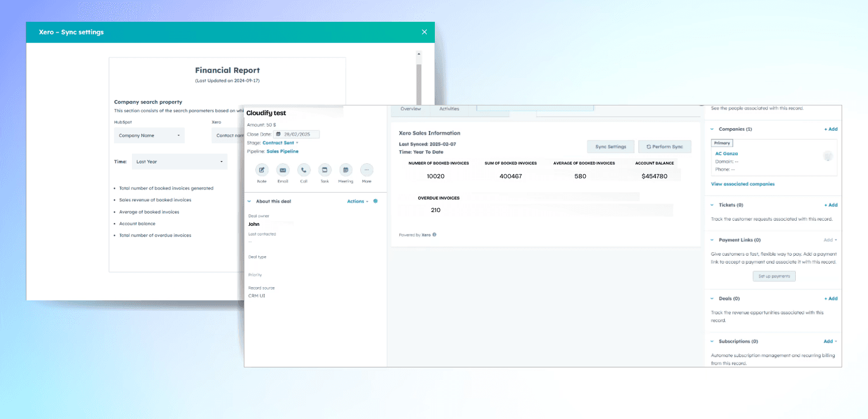Click the Email envelope icon
The height and width of the screenshot is (419, 868).
coord(283,170)
